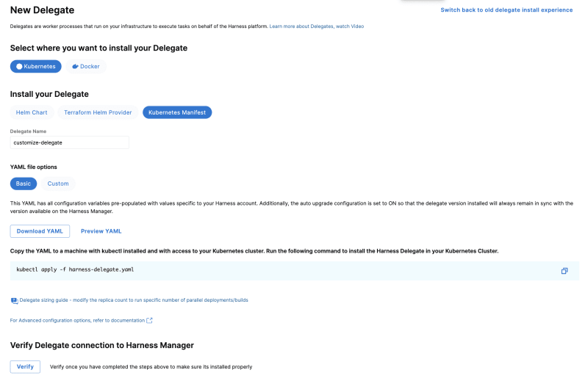Open Advanced configuration options documentation link
The width and height of the screenshot is (588, 381).
click(77, 320)
